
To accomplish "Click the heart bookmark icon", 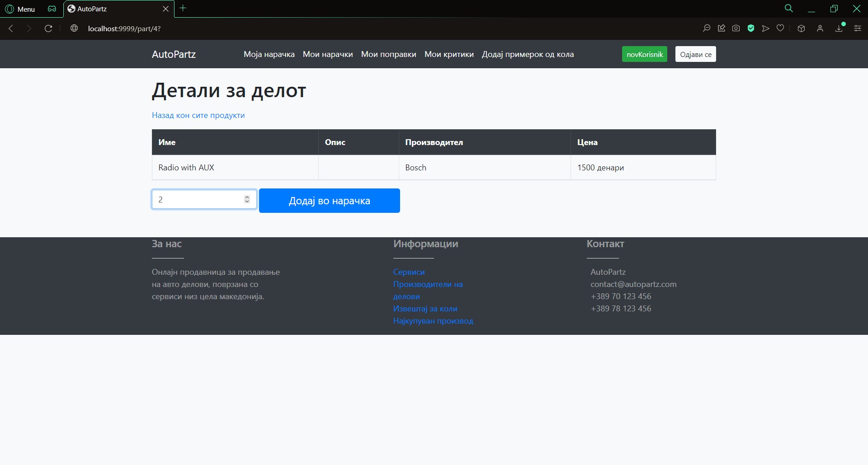I will coord(780,28).
